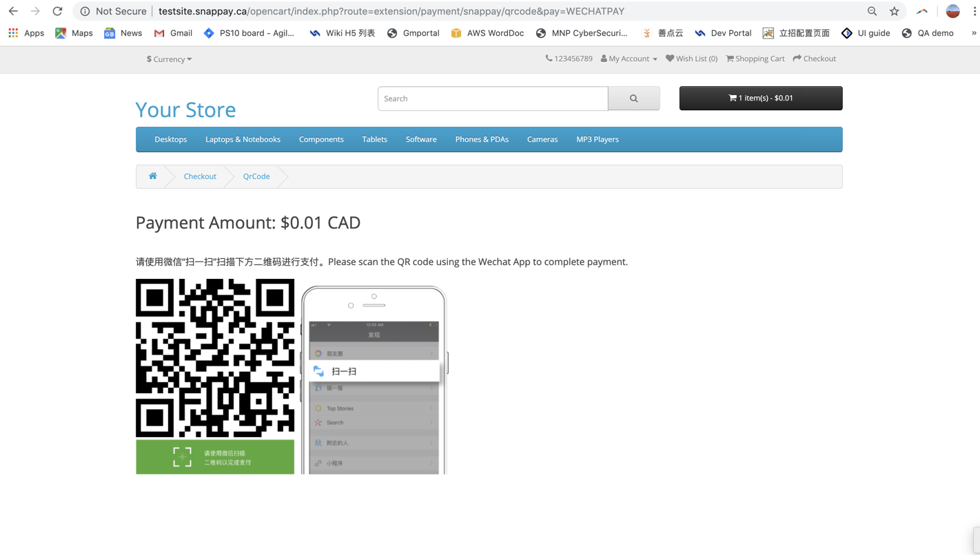980x555 pixels.
Task: Click the QrCode breadcrumb link
Action: click(256, 176)
